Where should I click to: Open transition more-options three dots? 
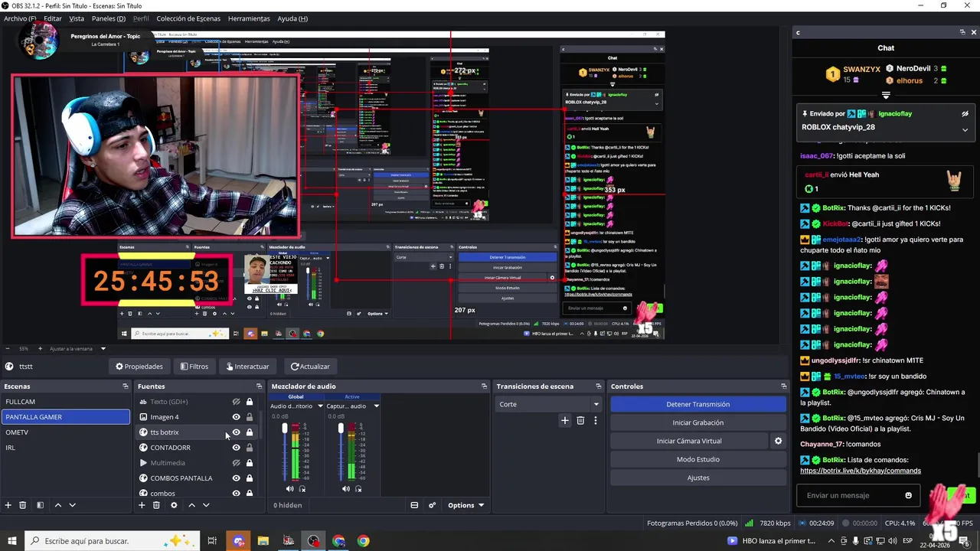pyautogui.click(x=595, y=420)
